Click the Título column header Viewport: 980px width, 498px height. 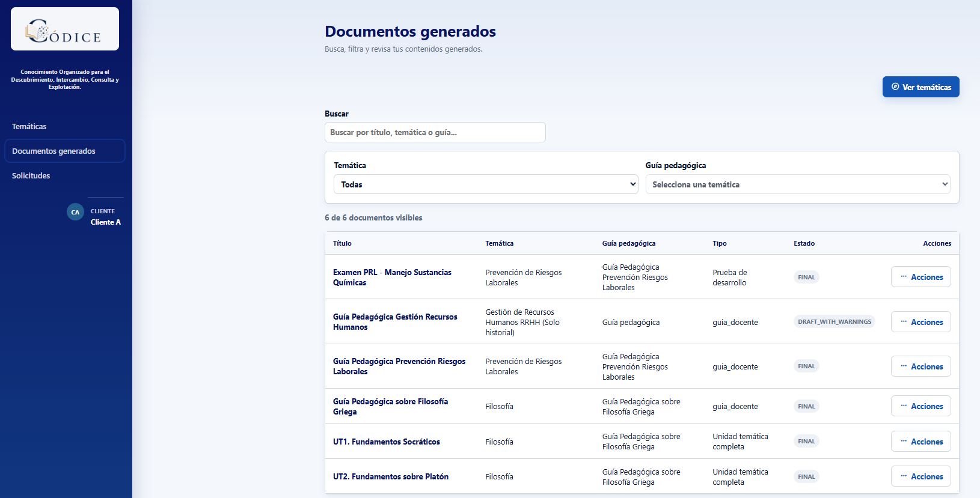click(x=342, y=243)
